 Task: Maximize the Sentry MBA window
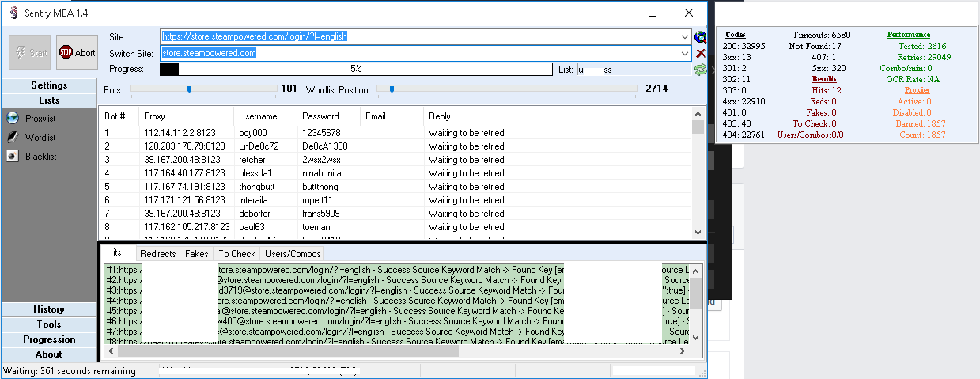653,13
